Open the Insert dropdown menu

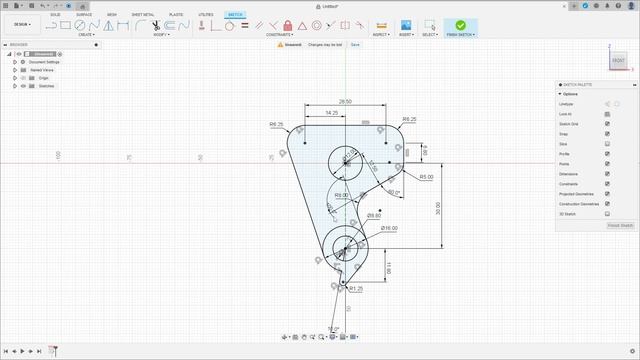point(407,35)
